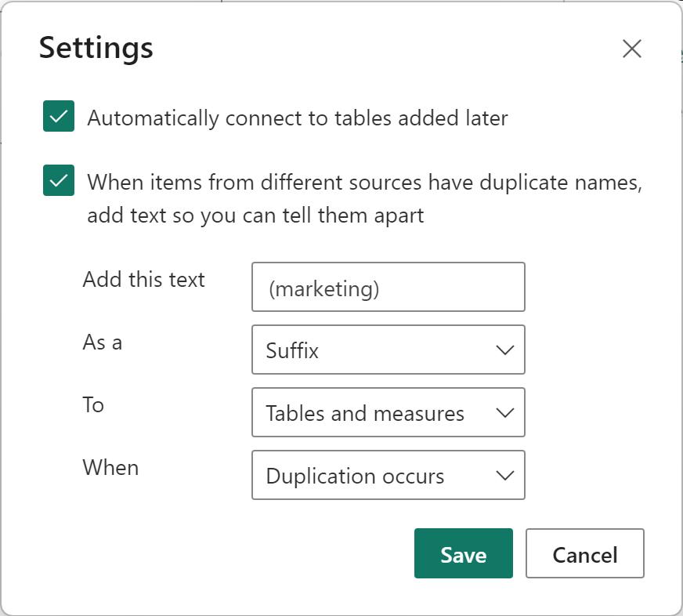683x616 pixels.
Task: Click the 'add text so you can tell them apart' line
Action: click(x=255, y=216)
